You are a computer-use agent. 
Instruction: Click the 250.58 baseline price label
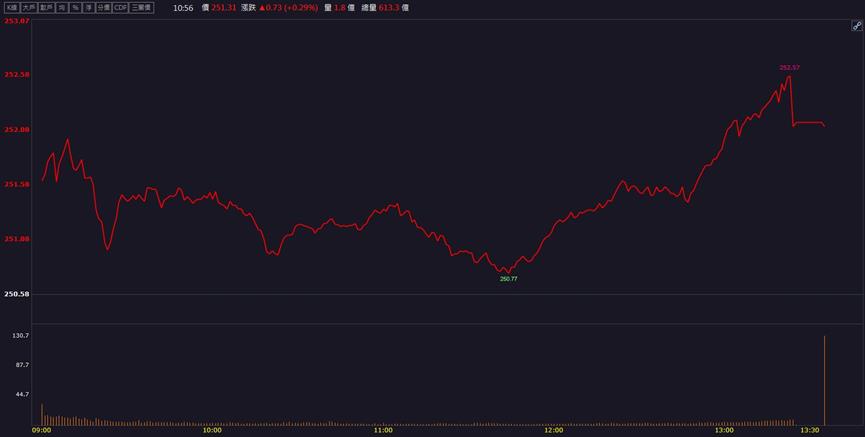17,294
